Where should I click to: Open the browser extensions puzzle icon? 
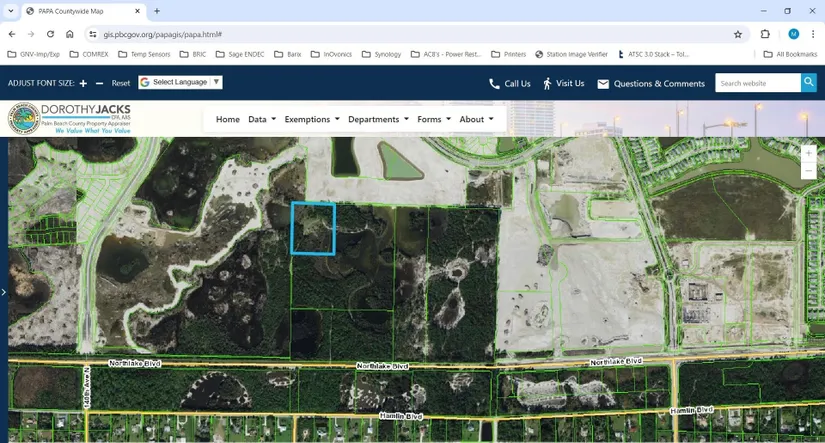pyautogui.click(x=766, y=34)
